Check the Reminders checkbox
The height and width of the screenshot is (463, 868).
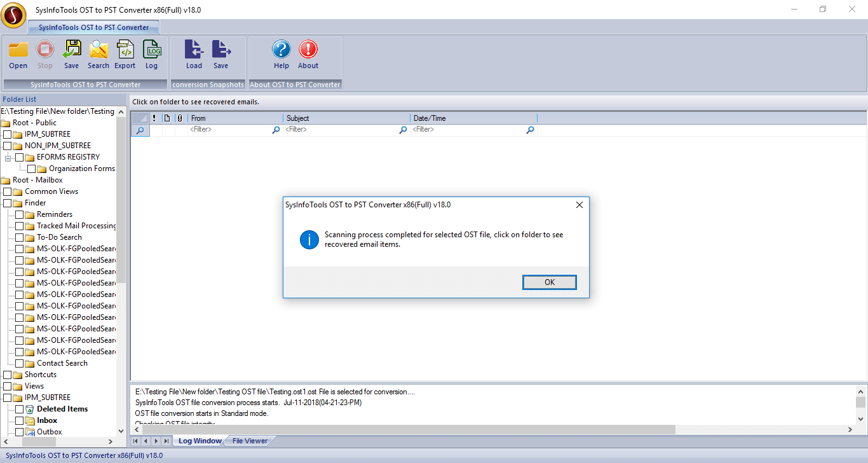click(x=19, y=214)
